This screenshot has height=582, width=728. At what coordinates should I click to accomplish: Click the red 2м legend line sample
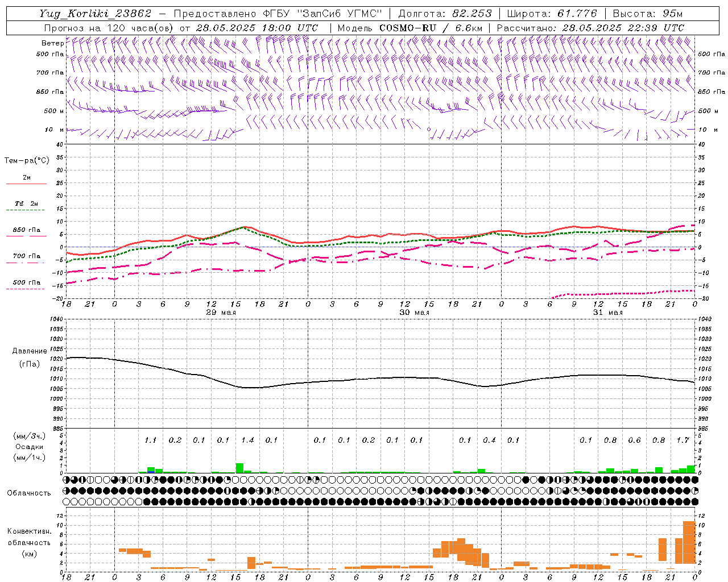(27, 184)
